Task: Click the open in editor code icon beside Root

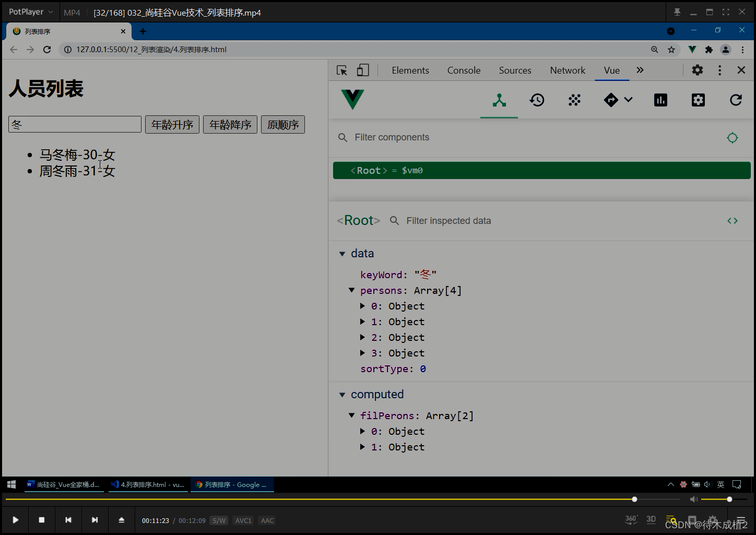Action: point(733,221)
